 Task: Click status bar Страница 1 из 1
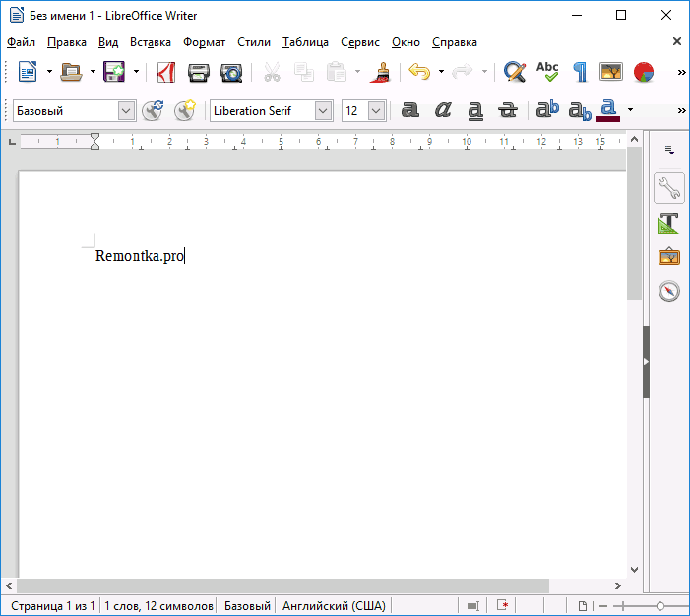[x=53, y=606]
